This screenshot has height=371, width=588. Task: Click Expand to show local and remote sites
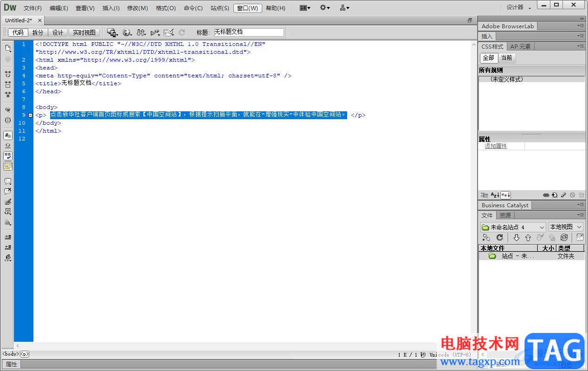point(580,237)
